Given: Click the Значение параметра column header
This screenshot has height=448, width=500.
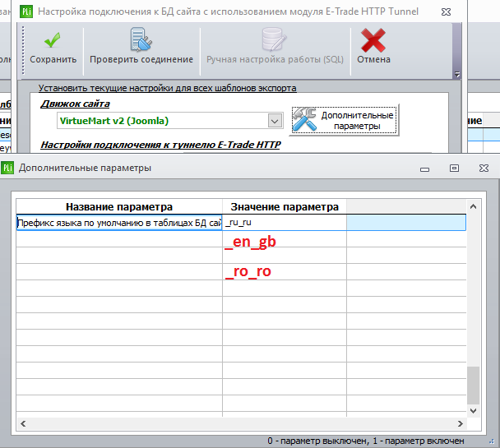Looking at the screenshot, I should click(x=285, y=207).
